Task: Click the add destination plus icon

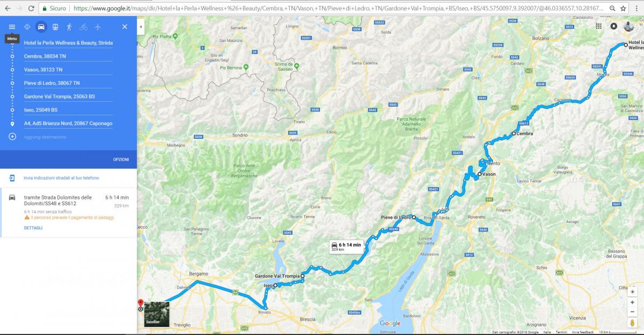Action: 12,137
